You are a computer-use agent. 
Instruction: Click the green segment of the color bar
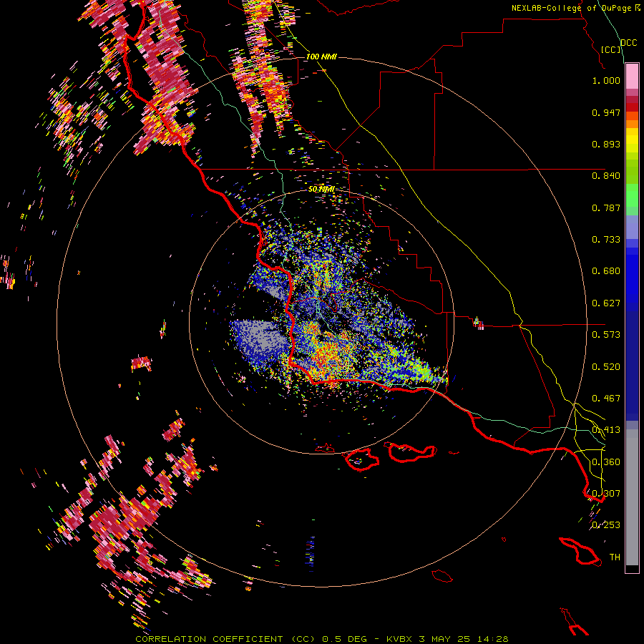click(x=632, y=195)
